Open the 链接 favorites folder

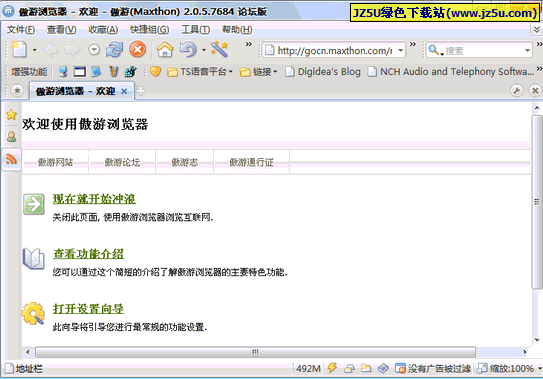click(259, 72)
